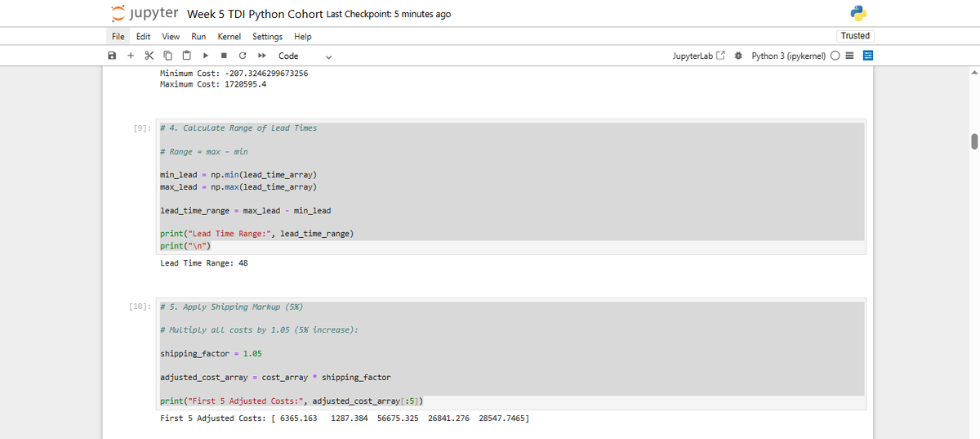Click the vertical scrollbar thumb
The width and height of the screenshot is (980, 439).
tap(973, 141)
